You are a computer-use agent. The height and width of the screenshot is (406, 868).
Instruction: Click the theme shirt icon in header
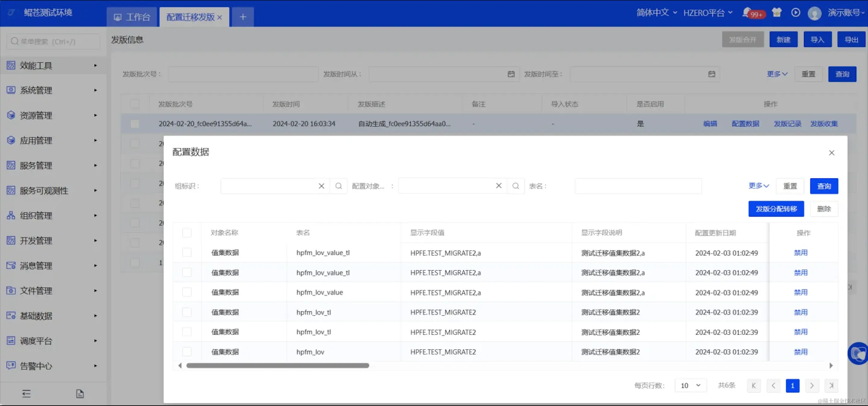[x=777, y=13]
